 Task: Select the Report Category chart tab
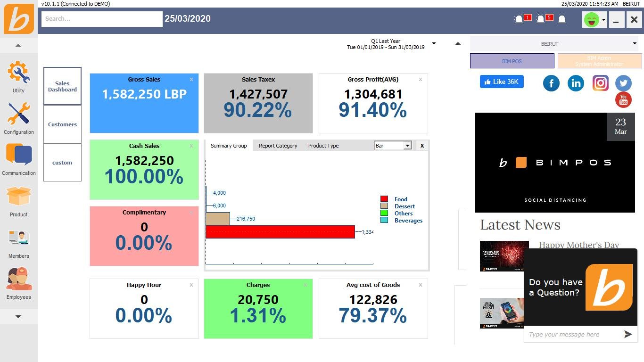[278, 146]
